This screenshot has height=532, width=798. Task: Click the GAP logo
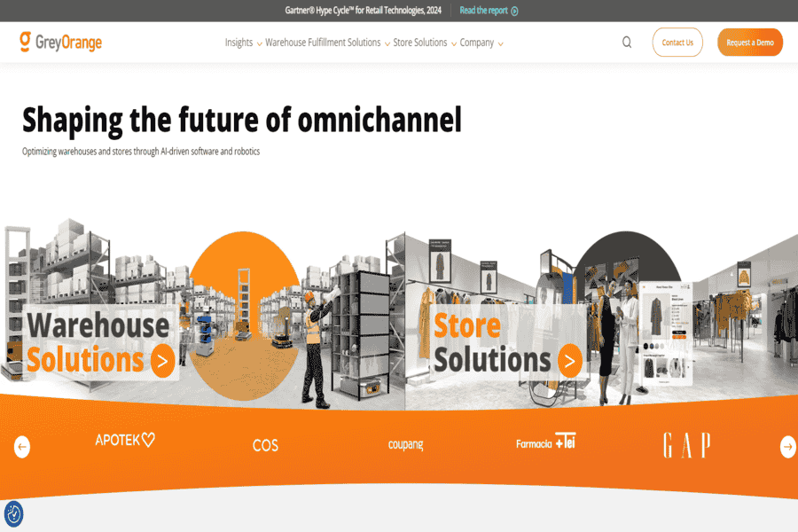(686, 445)
